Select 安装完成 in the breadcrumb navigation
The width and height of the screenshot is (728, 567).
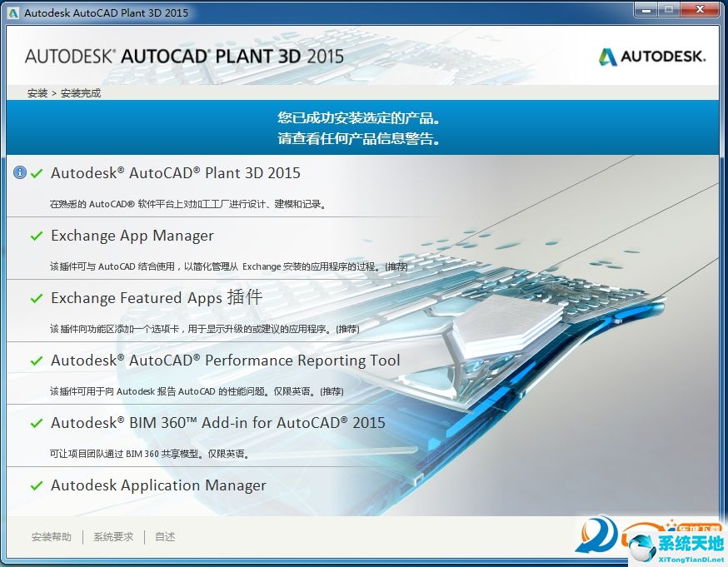(79, 93)
